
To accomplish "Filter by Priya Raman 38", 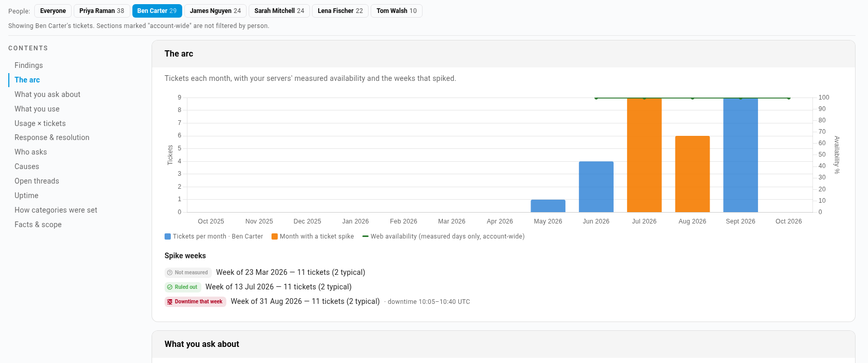I will click(102, 11).
